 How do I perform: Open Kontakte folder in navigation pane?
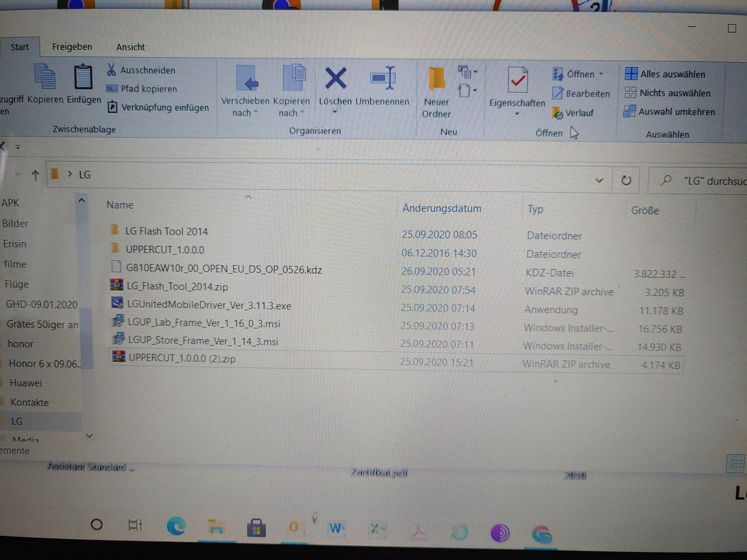point(30,402)
